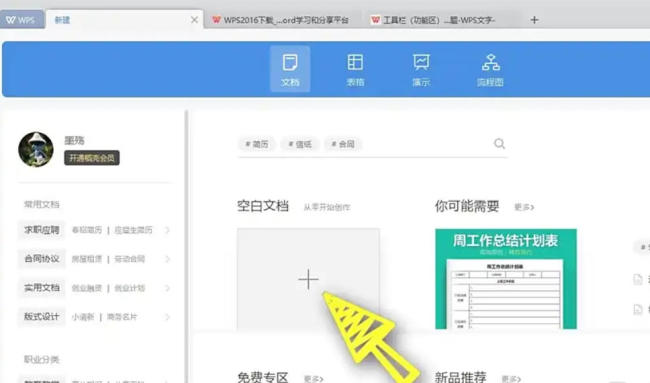Click the 房屋租赁 link
650x383 pixels.
87,259
